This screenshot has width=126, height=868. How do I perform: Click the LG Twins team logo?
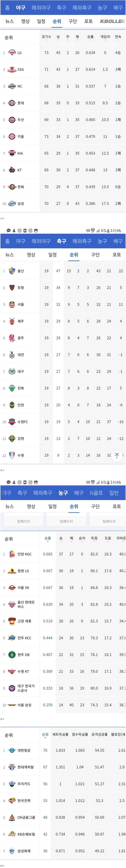[x=12, y=52]
